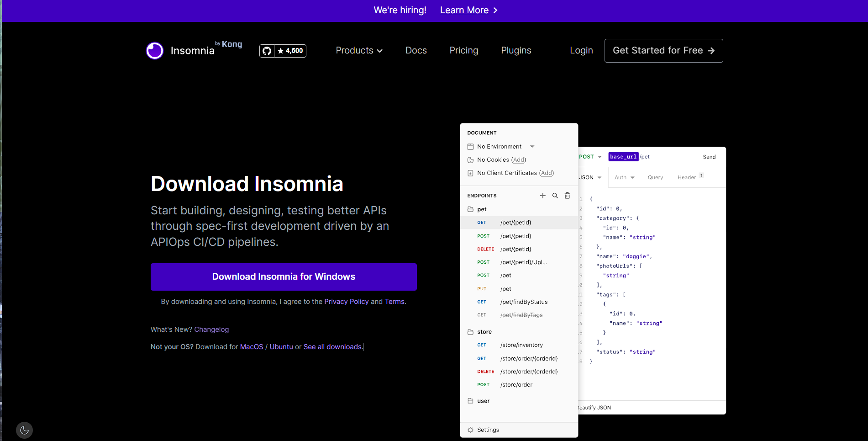868x441 pixels.
Task: Select GET /store/order/{orderId} endpoint
Action: coord(519,359)
